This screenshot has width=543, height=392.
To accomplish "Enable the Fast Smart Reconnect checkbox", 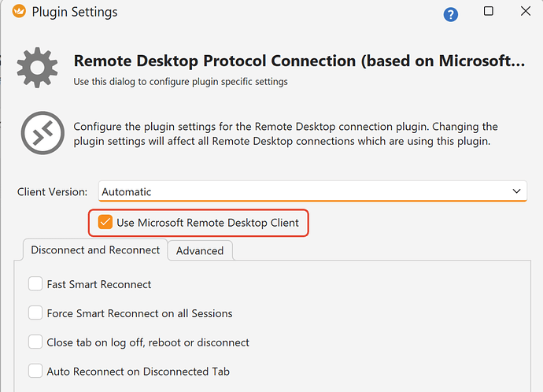I will coord(35,284).
